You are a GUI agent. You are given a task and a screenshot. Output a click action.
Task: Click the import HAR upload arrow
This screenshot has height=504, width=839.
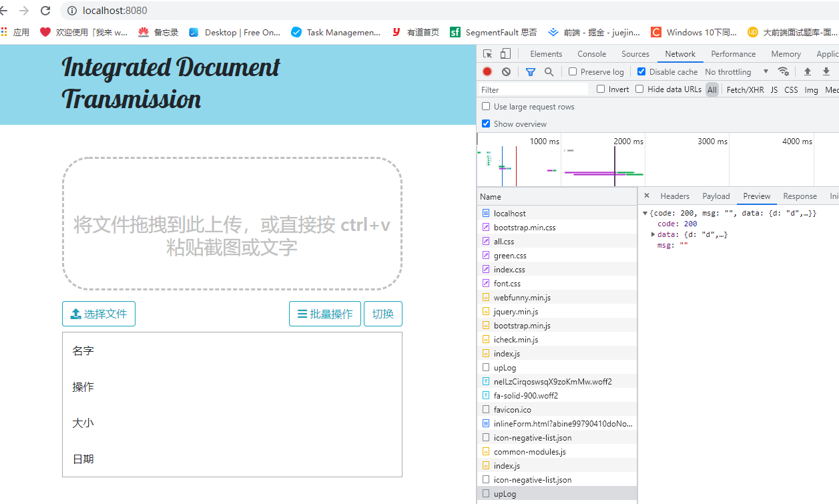(807, 72)
